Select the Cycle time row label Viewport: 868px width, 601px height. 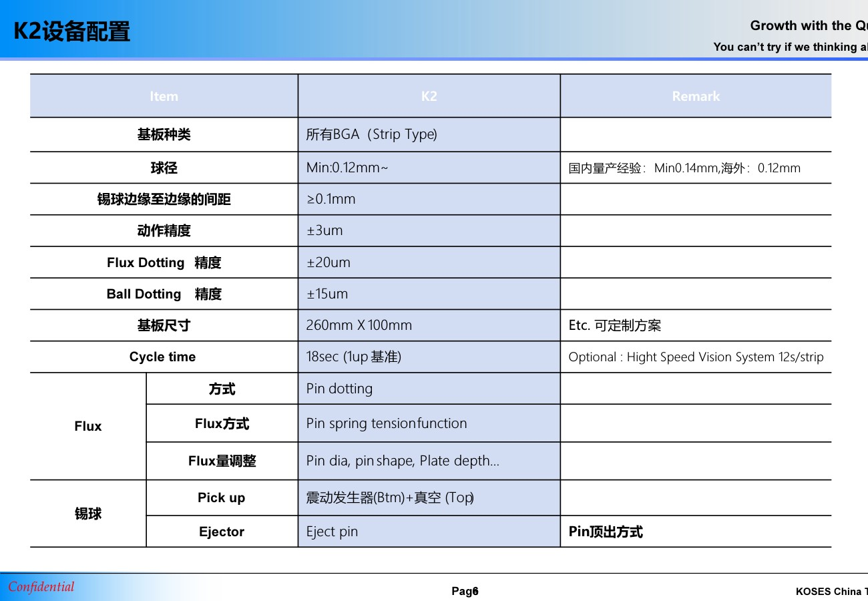tap(163, 357)
